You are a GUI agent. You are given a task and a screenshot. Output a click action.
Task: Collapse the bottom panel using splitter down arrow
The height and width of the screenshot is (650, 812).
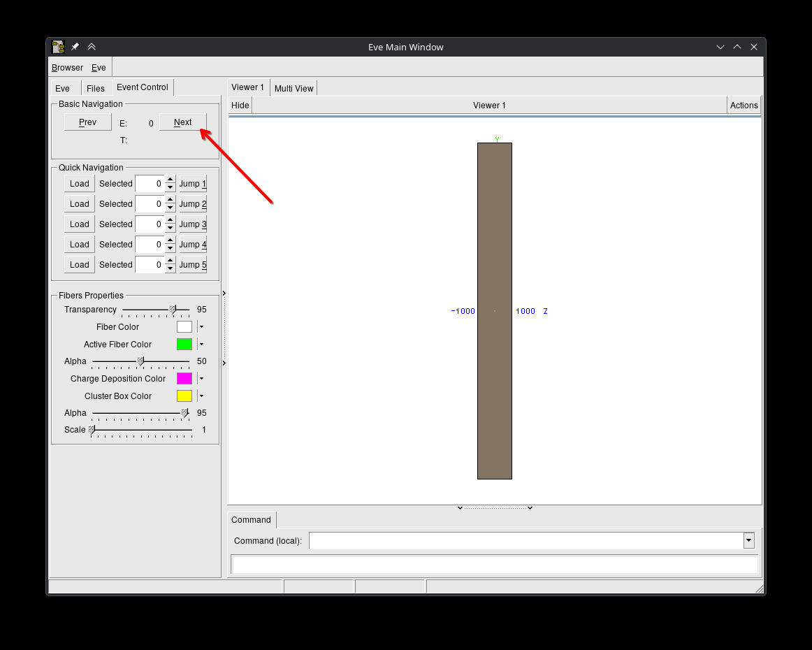460,508
